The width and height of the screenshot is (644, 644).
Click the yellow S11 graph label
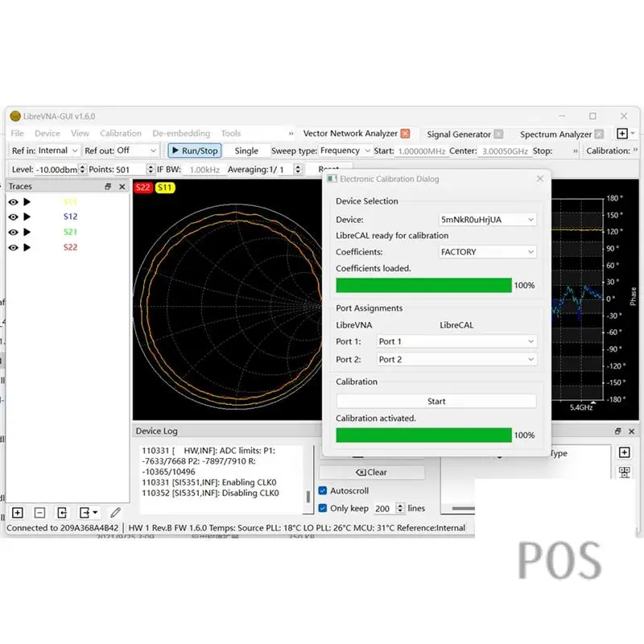pyautogui.click(x=165, y=188)
